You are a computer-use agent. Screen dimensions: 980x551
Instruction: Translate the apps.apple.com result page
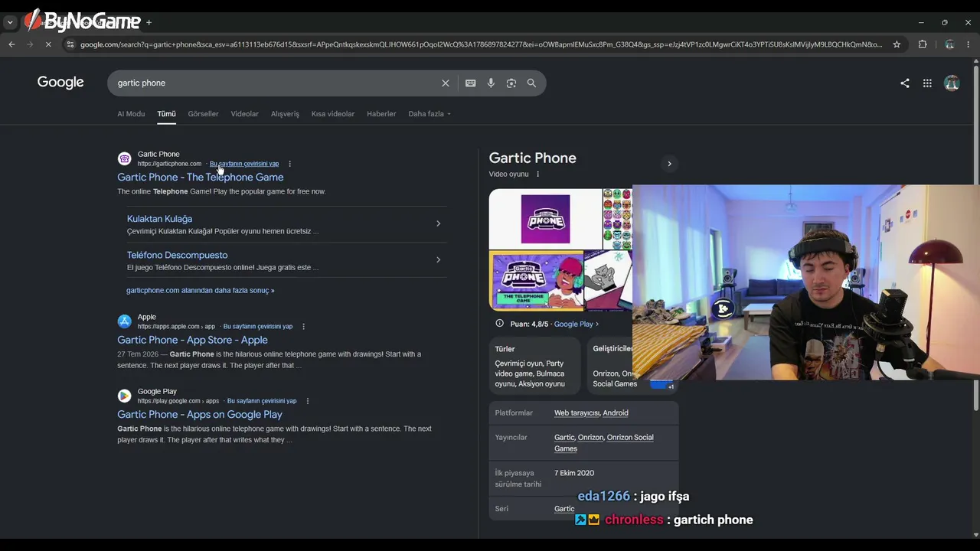point(258,327)
